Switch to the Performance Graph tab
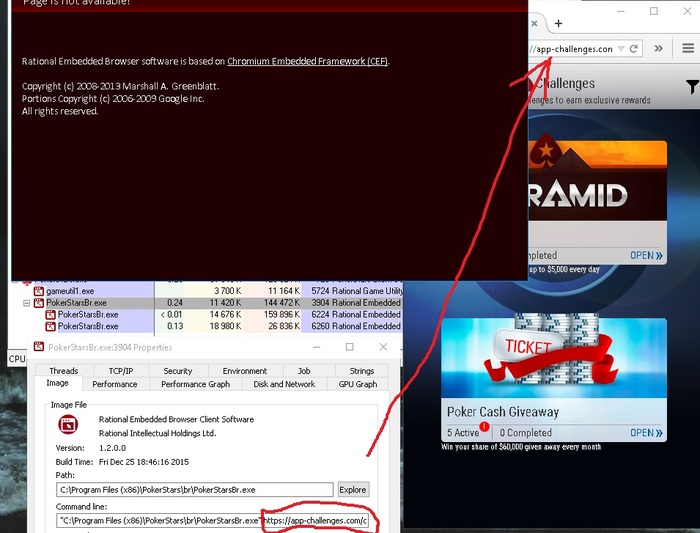700x533 pixels. click(196, 384)
